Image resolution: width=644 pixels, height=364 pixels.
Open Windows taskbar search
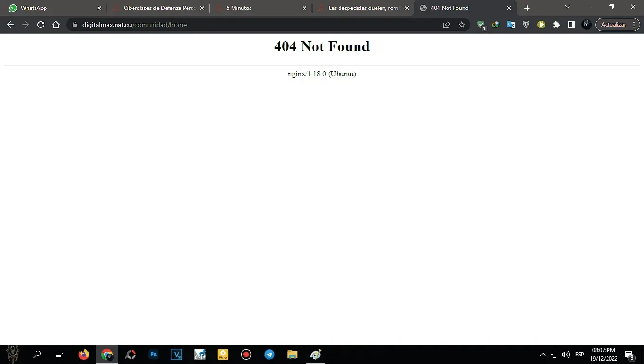(37, 355)
